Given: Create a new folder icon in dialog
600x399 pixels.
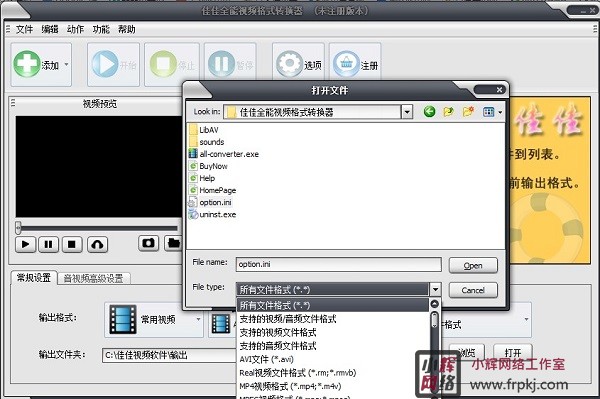Looking at the screenshot, I should [x=468, y=112].
